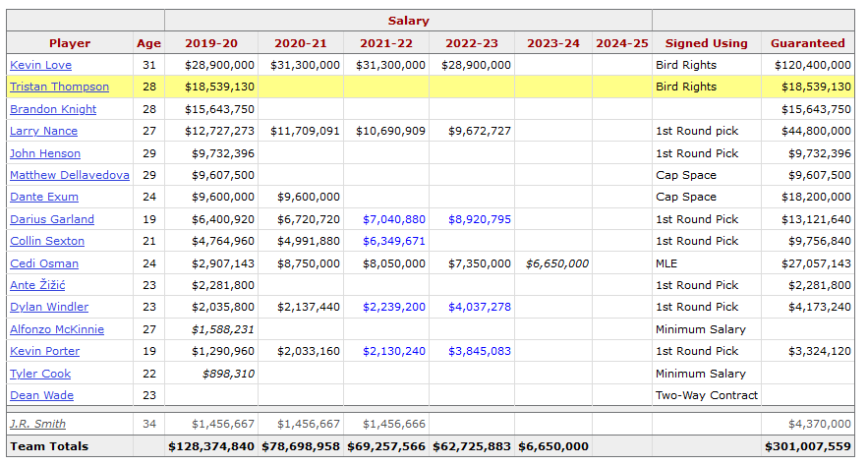Open Cedi Osman player link
Viewport: 868px width, 465px height.
(44, 263)
